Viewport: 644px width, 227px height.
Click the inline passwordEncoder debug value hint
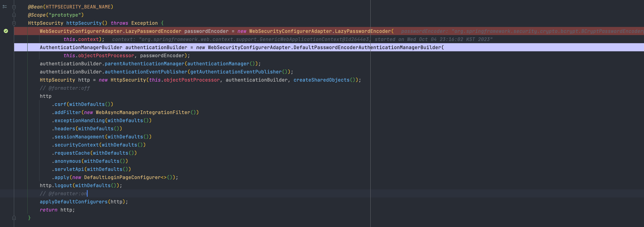[x=520, y=31]
